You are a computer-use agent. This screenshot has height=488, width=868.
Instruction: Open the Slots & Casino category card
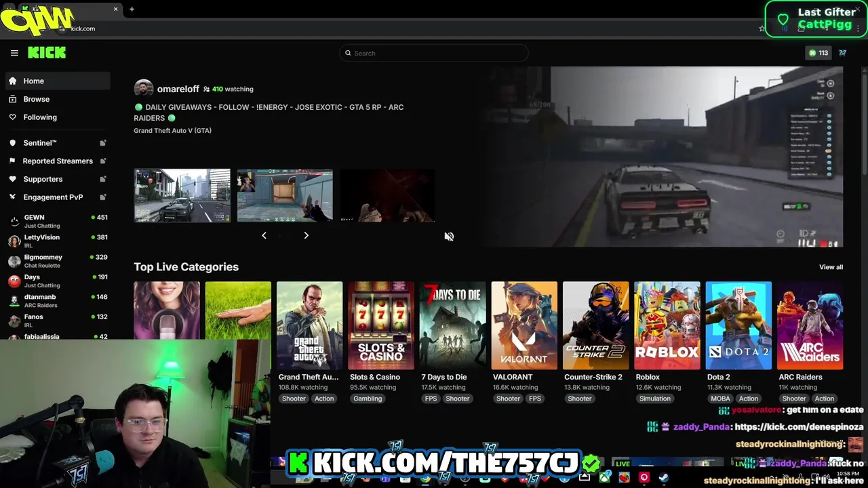[x=381, y=325]
